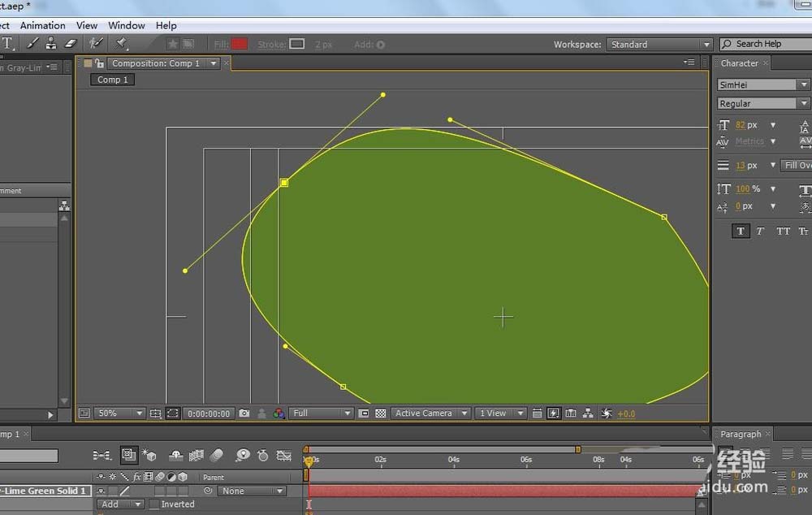Open the 1 View layout dropdown
812x515 pixels.
500,413
